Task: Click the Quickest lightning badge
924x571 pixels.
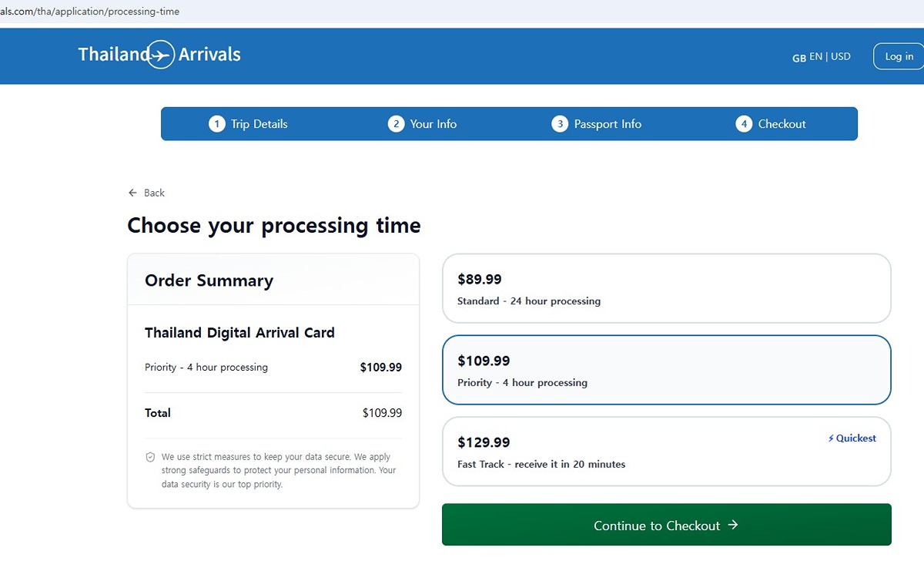Action: (852, 438)
